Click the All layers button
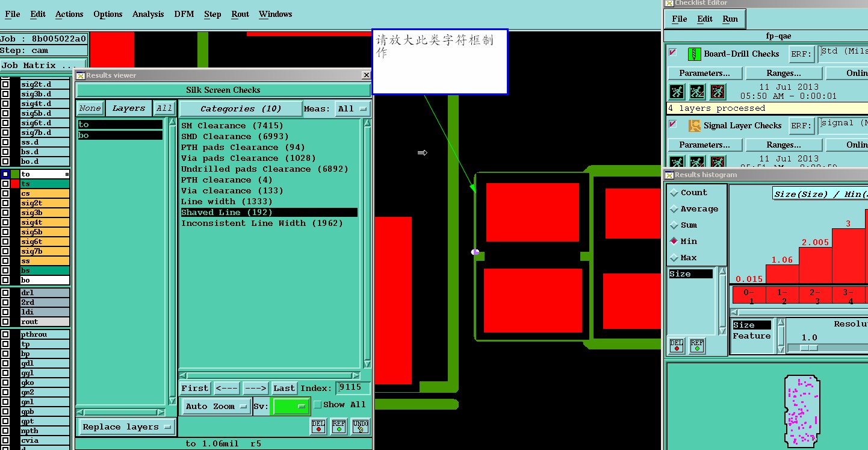868x450 pixels. [x=164, y=108]
